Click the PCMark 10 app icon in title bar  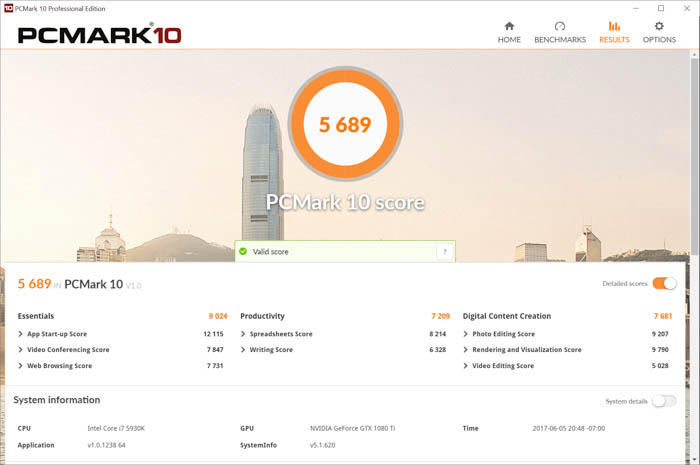pyautogui.click(x=8, y=8)
